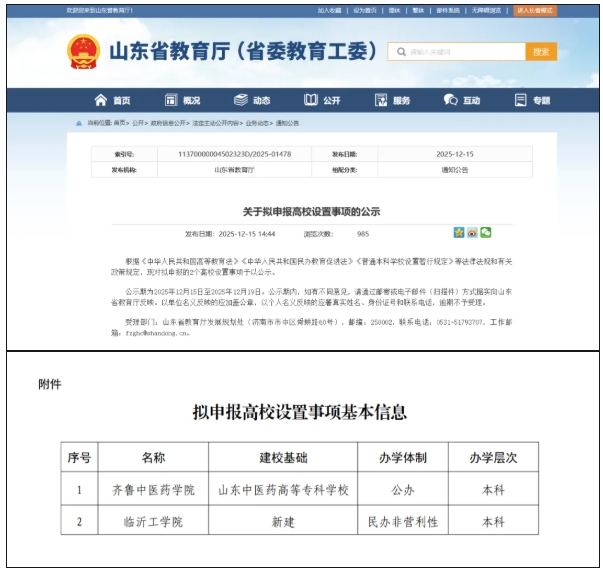Open the 邮件系统 mail system link
This screenshot has height=573, width=603.
tap(448, 10)
